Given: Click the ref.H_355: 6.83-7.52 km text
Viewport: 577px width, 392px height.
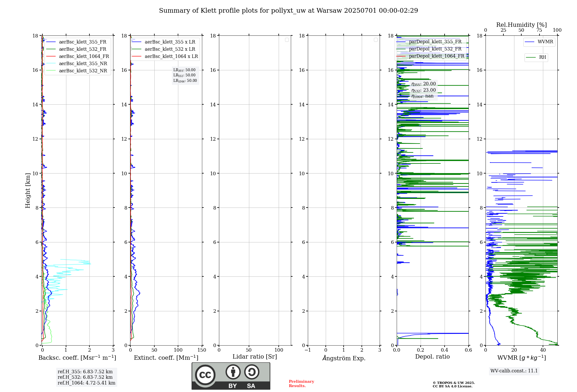Looking at the screenshot, I should click(85, 372).
